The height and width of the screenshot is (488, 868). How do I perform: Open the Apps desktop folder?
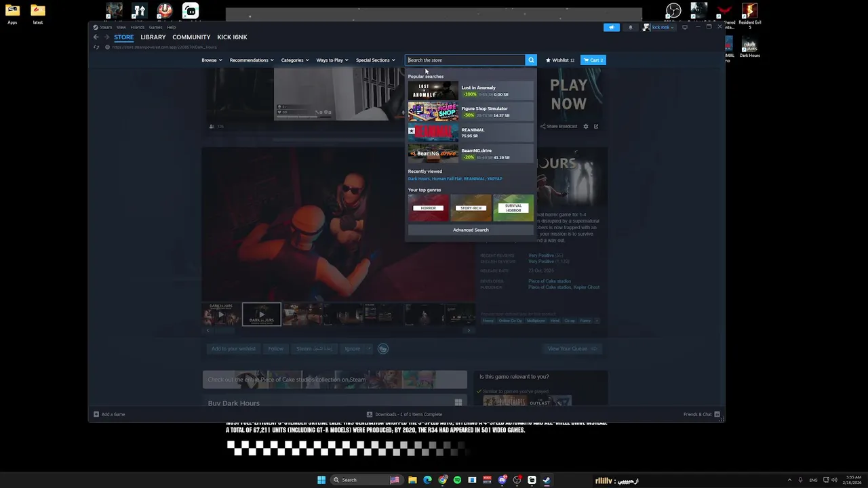(12, 14)
